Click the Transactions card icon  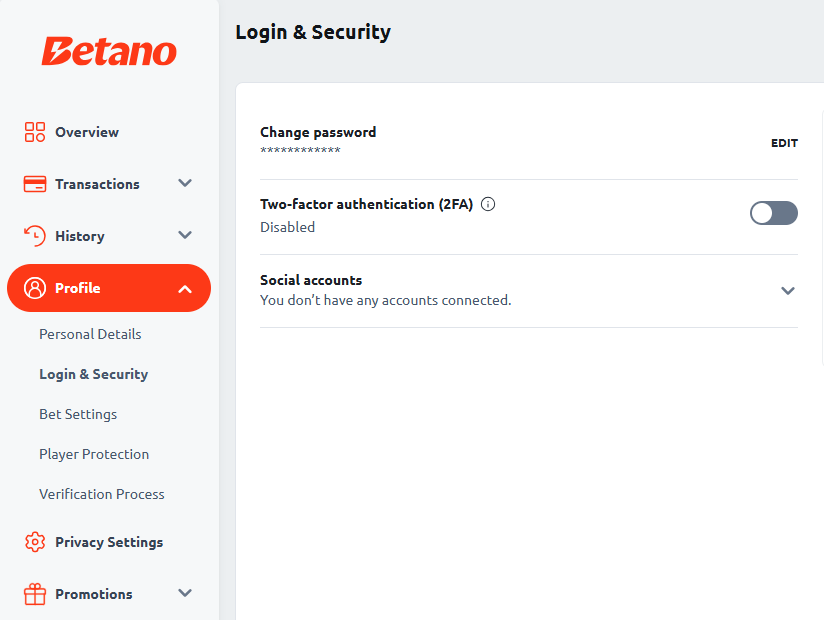point(35,184)
